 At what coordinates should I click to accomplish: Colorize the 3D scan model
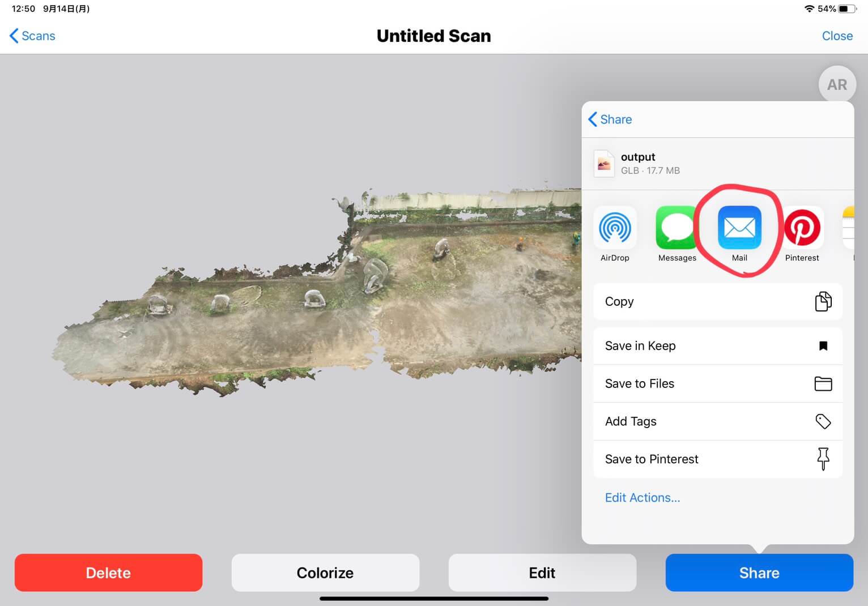(x=325, y=573)
